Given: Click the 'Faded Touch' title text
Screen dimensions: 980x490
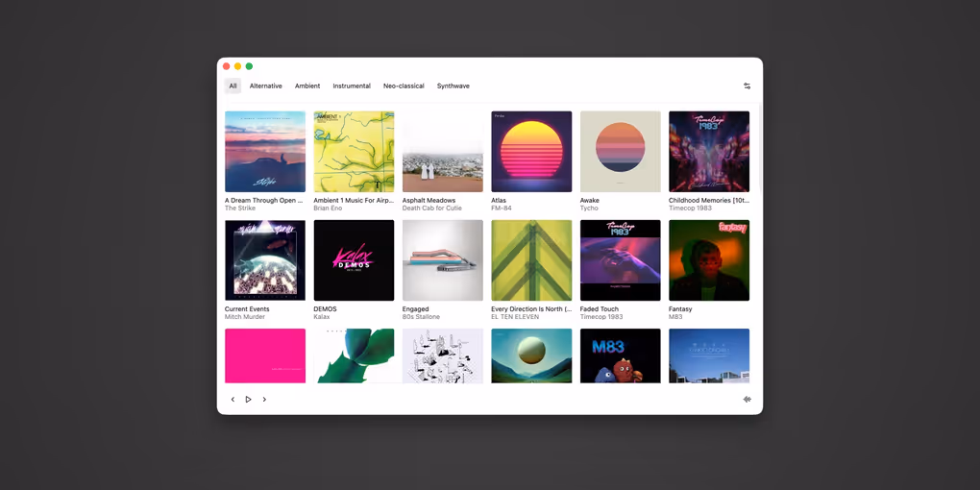Looking at the screenshot, I should (600, 309).
